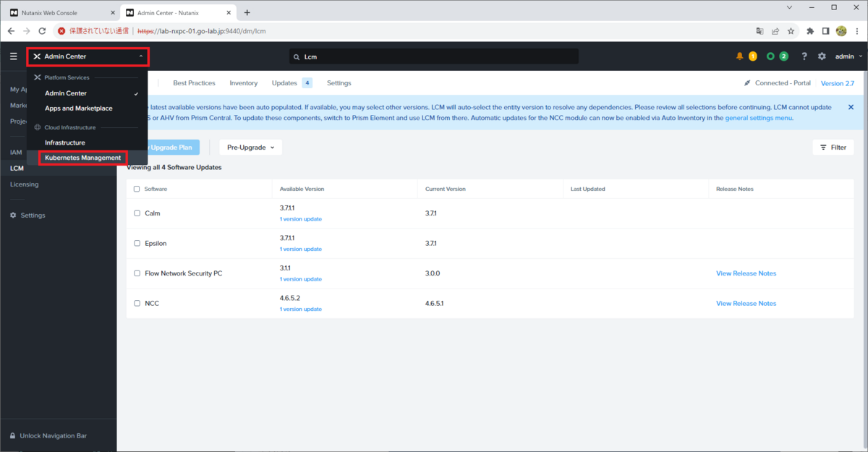Open the tab search chevron
Image resolution: width=868 pixels, height=452 pixels.
click(788, 7)
